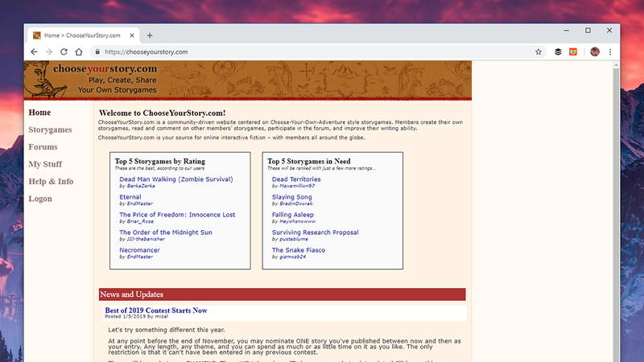
Task: Click the Top 5 Storygames in Need heading
Action: pos(309,162)
